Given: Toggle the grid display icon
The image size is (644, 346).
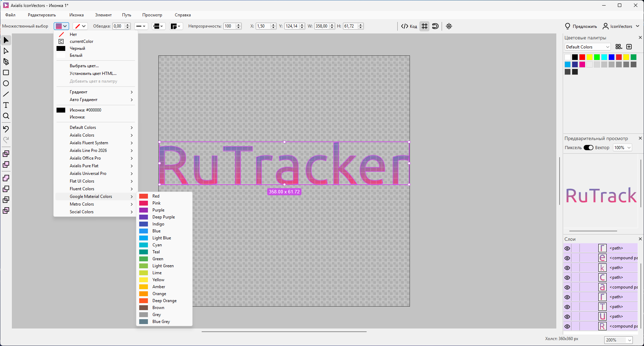Looking at the screenshot, I should click(x=425, y=26).
